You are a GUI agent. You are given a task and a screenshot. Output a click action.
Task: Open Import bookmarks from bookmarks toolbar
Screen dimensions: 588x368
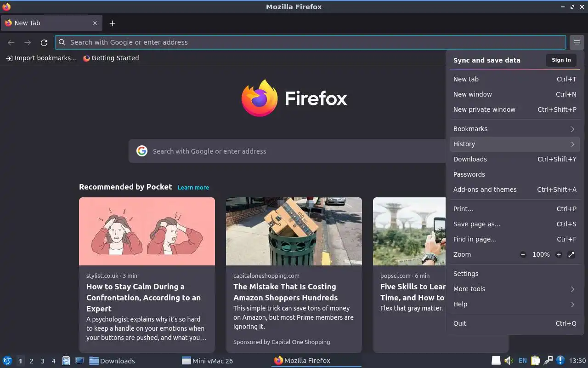[x=41, y=58]
